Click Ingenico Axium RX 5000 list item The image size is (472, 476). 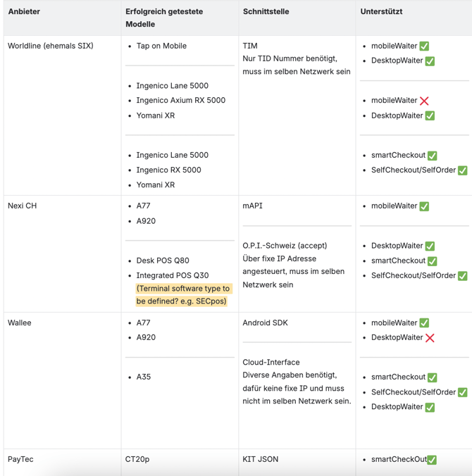(181, 100)
